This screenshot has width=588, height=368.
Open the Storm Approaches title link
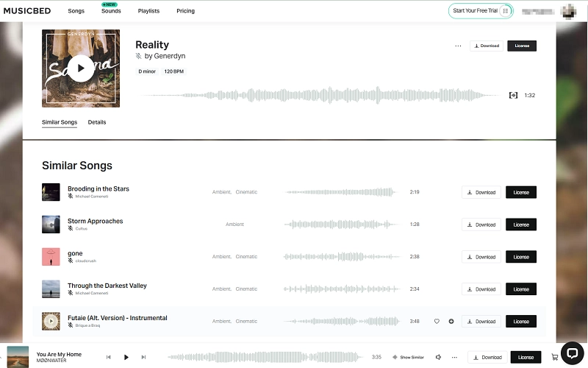pos(96,221)
